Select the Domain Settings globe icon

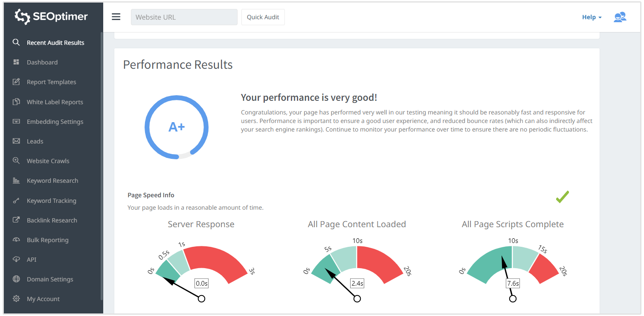16,279
